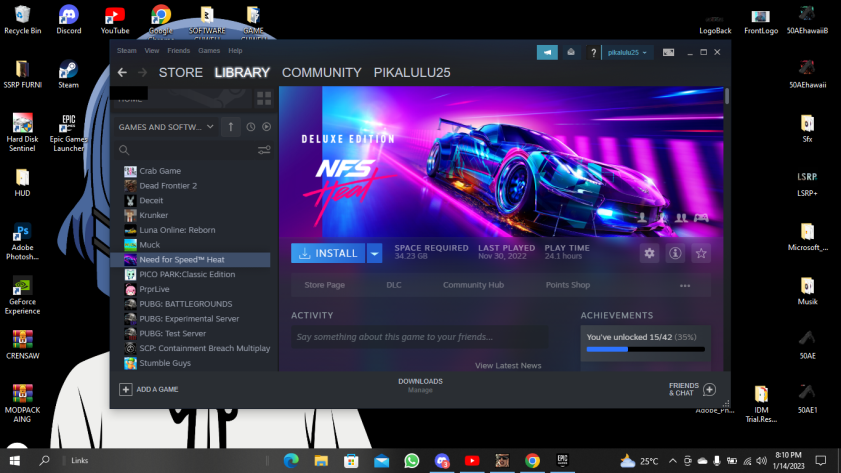Viewport: 841px width, 473px height.
Task: Click the achievements progress bar
Action: pos(645,349)
